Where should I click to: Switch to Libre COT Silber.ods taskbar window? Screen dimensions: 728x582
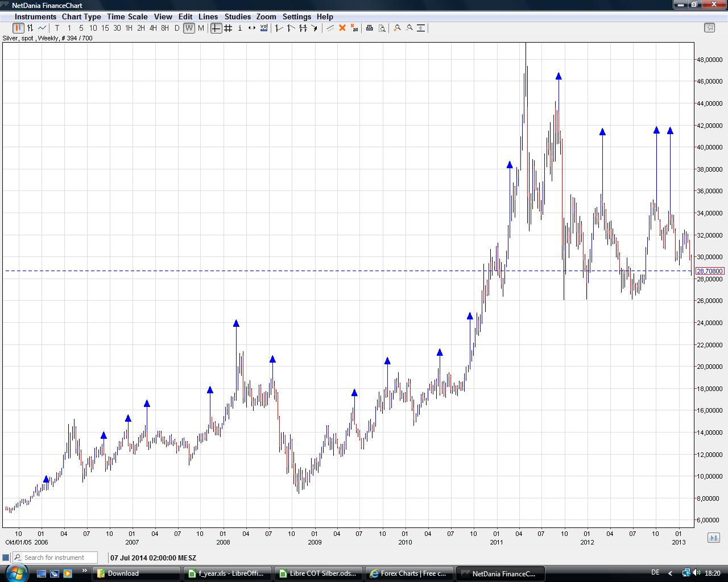point(318,573)
